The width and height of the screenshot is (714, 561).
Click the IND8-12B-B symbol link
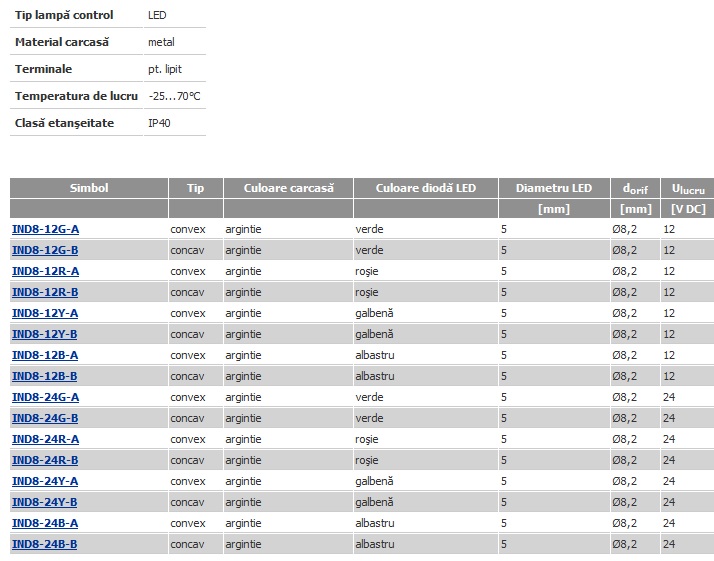(45, 376)
